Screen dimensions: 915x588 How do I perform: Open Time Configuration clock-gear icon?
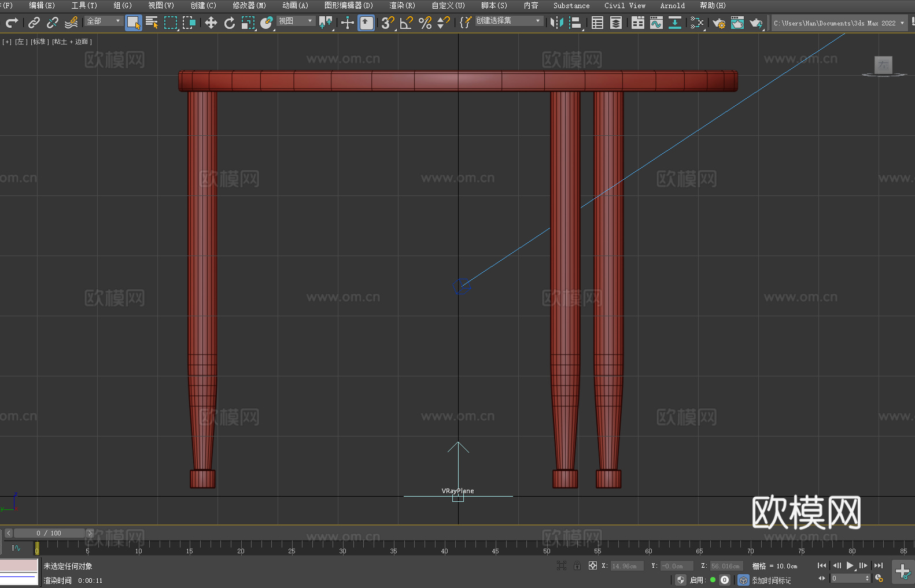879,578
